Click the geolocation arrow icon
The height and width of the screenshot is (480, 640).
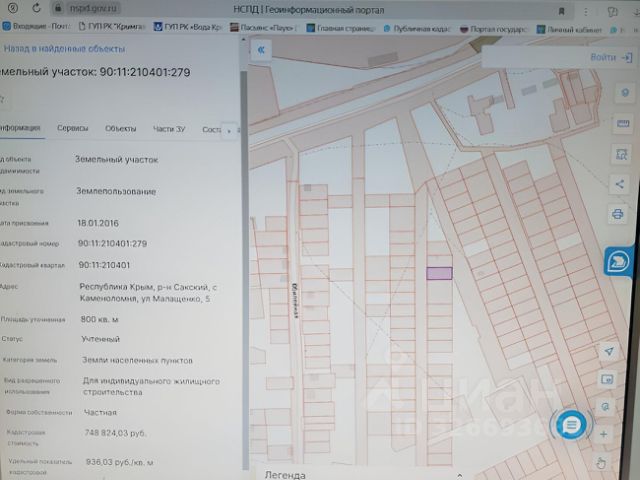click(x=609, y=351)
